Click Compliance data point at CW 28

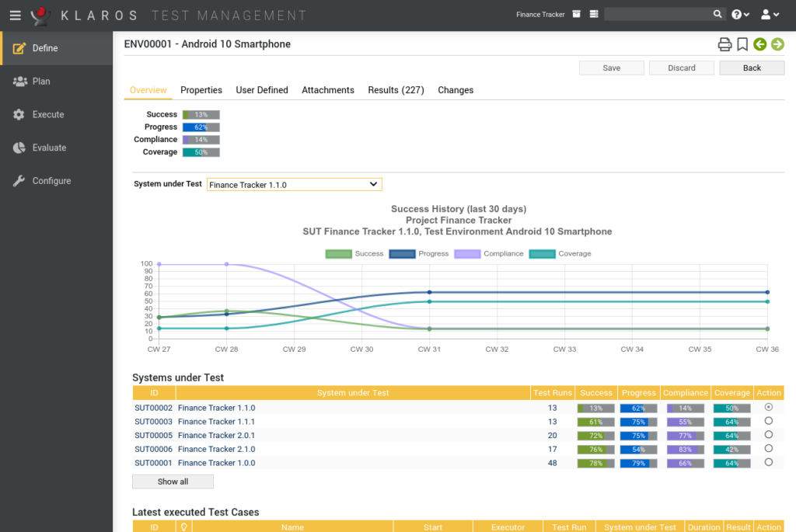click(226, 264)
